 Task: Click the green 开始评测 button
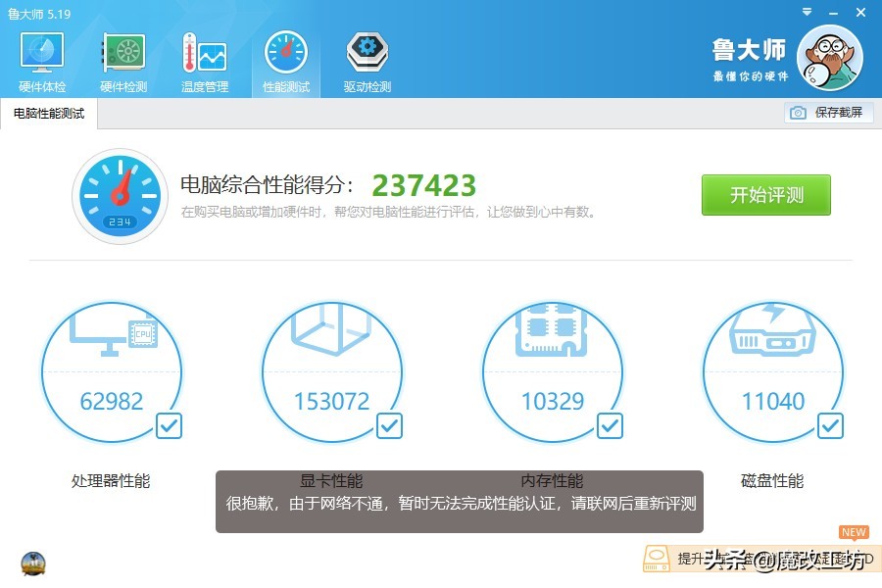pos(765,195)
